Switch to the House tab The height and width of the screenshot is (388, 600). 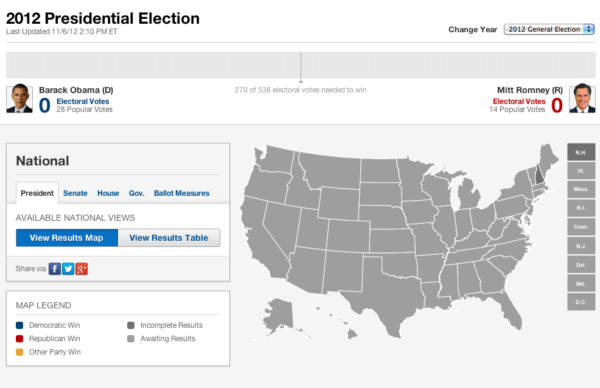pyautogui.click(x=108, y=193)
